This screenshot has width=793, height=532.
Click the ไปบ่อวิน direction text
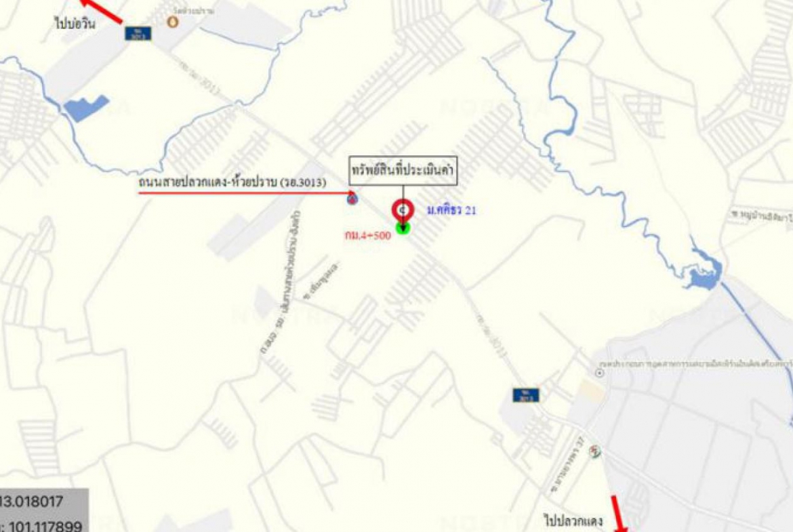(75, 23)
